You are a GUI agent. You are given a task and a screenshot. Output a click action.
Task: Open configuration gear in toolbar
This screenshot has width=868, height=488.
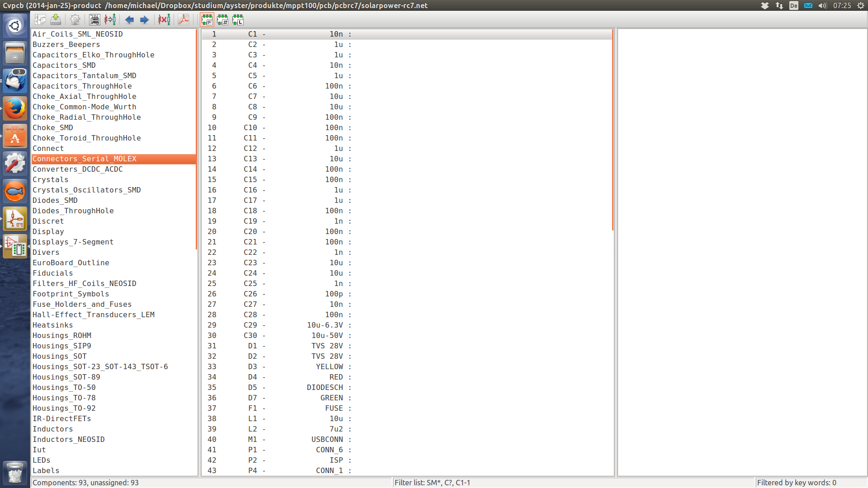75,19
